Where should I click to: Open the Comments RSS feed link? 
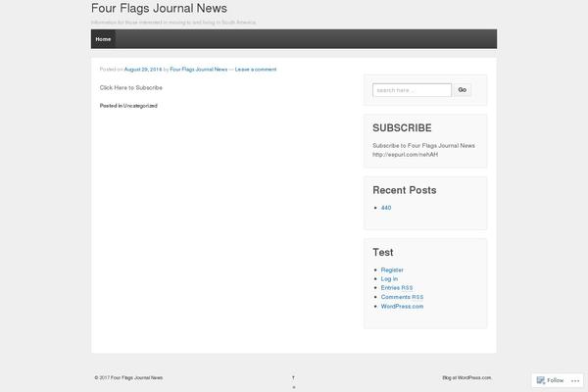coord(402,297)
